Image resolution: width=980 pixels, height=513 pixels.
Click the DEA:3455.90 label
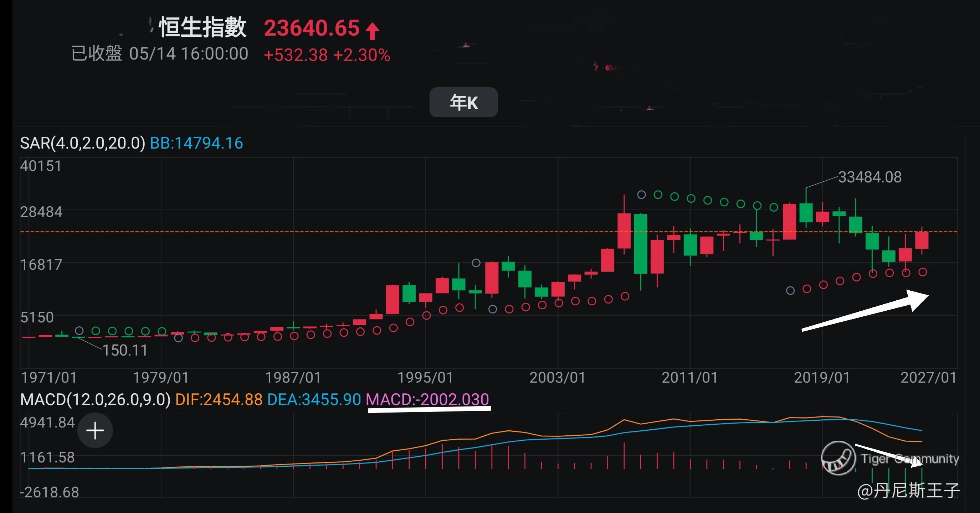314,400
